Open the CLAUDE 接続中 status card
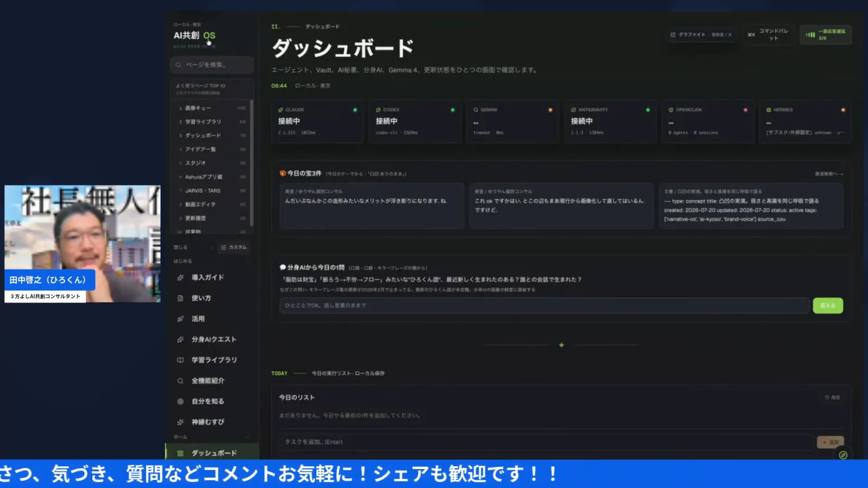The image size is (868, 488). click(x=317, y=122)
